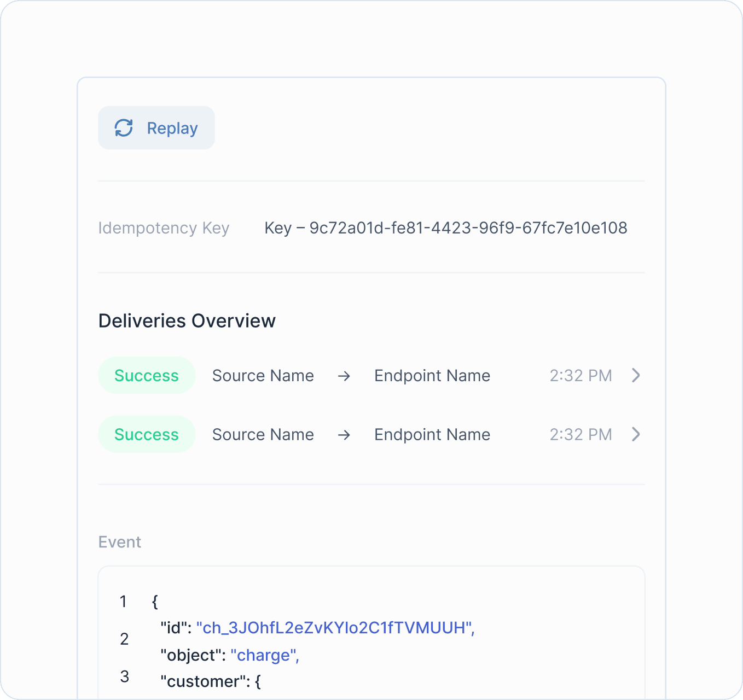743x700 pixels.
Task: Expand the first delivery row chevron
Action: [x=636, y=376]
